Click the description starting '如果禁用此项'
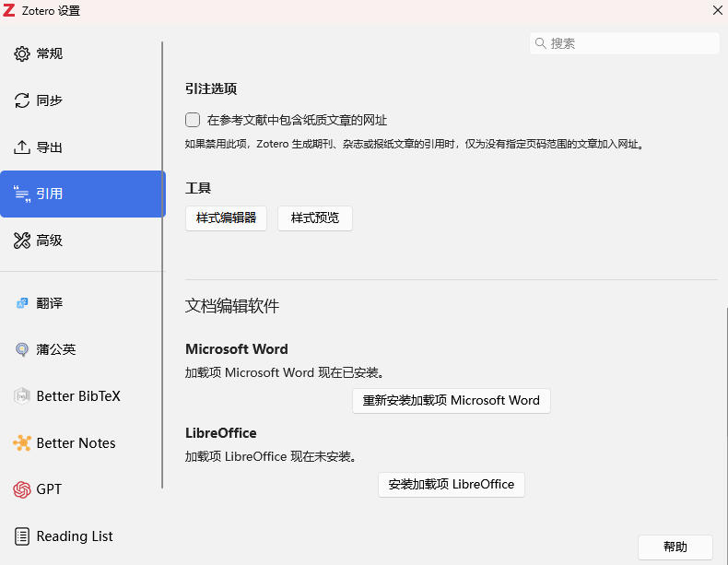 coord(415,144)
